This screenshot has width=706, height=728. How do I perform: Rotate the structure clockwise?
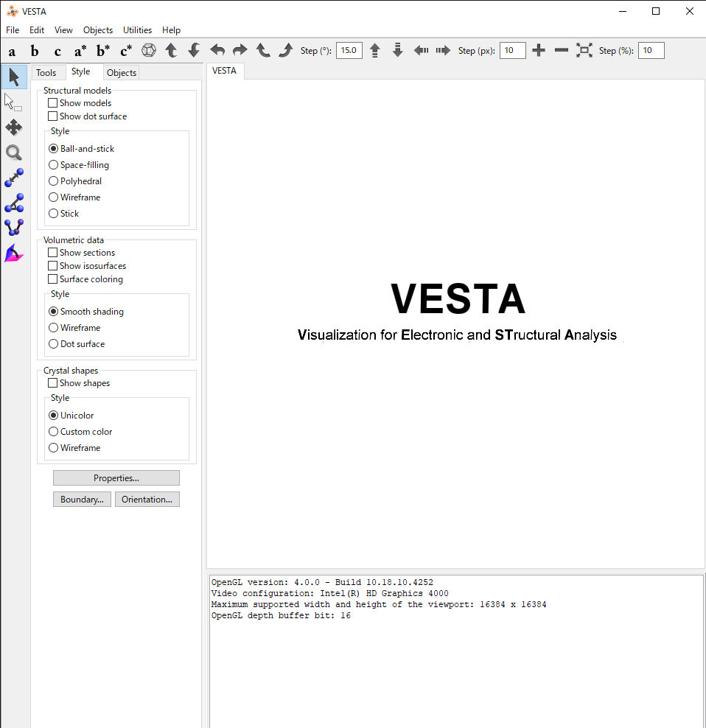pyautogui.click(x=286, y=50)
